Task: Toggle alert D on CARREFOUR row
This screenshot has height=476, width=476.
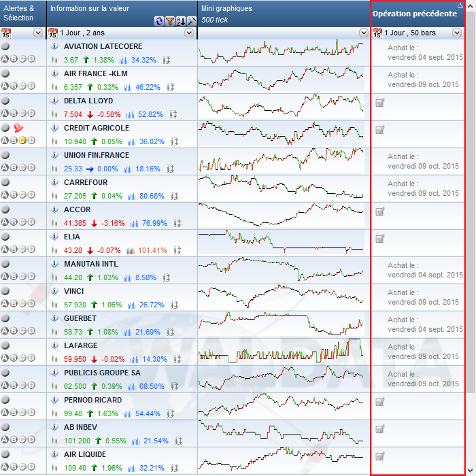Action: [31, 194]
